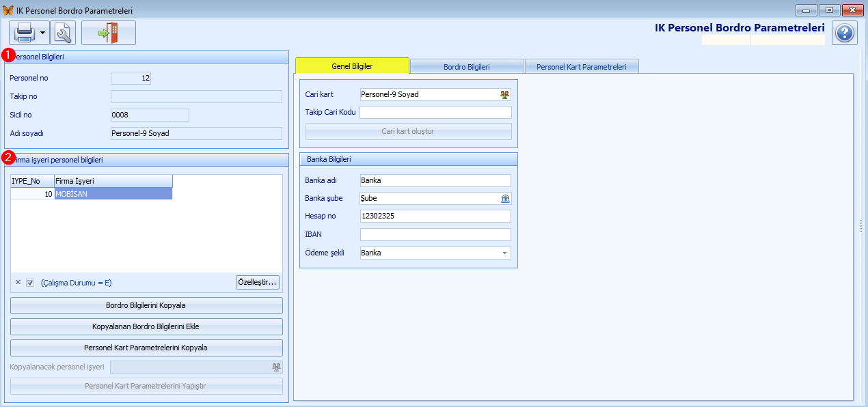868x407 pixels.
Task: Open the Özelleştir filter button
Action: (257, 282)
